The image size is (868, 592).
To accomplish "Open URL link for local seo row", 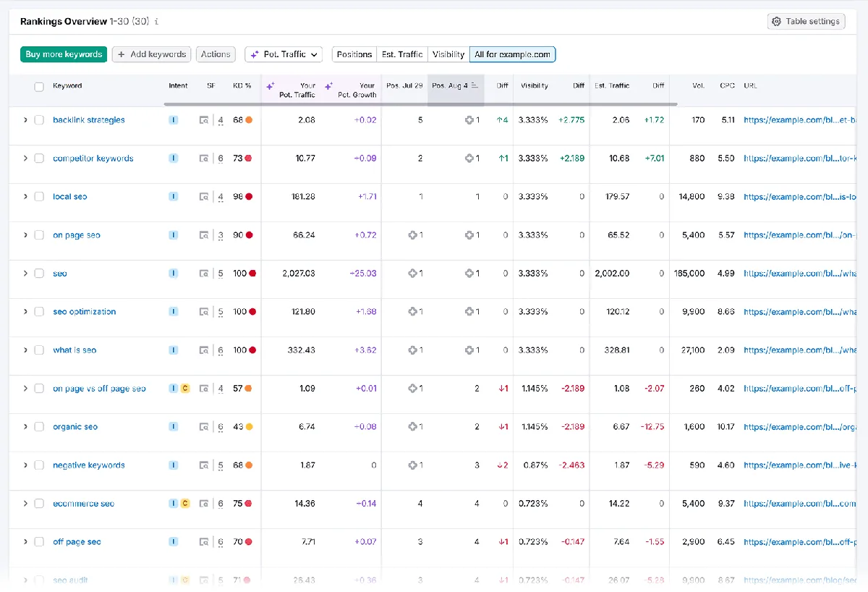I will coord(800,197).
